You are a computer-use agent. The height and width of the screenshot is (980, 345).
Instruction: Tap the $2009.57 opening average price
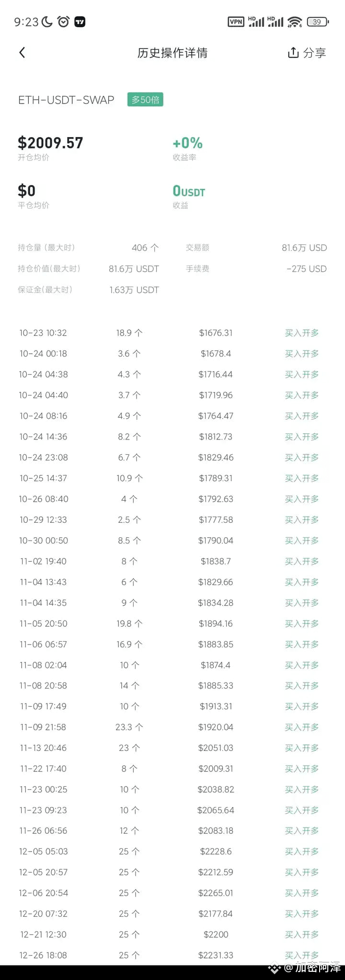tap(50, 143)
